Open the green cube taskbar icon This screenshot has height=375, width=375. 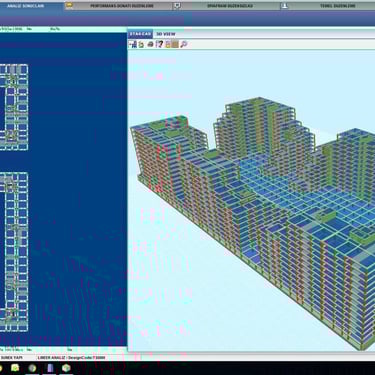[66, 368]
